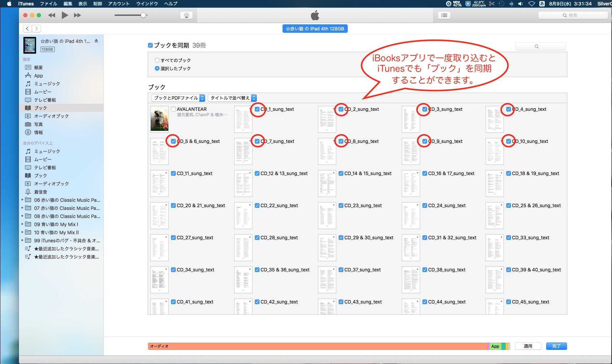The height and width of the screenshot is (364, 612).
Task: Go forward with the right chevron button
Action: pyautogui.click(x=36, y=29)
